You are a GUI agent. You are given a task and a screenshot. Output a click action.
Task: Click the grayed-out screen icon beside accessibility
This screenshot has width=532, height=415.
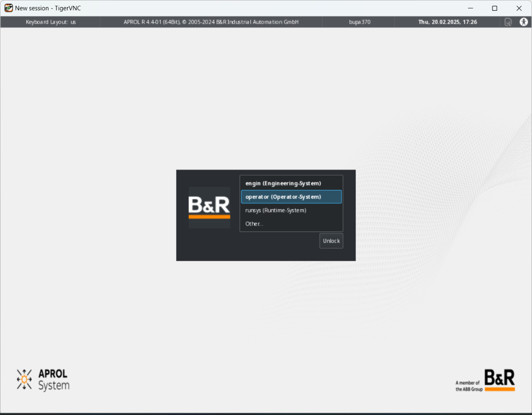pyautogui.click(x=508, y=22)
